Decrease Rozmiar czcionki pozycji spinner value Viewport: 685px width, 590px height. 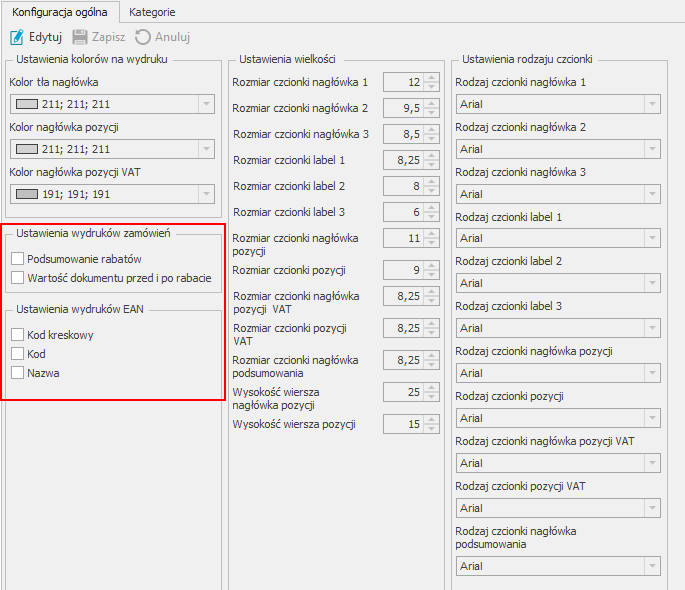(x=431, y=273)
